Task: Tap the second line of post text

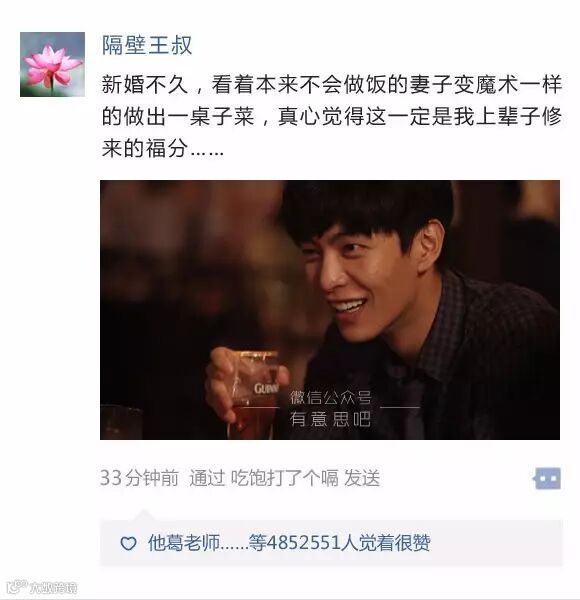Action: coord(331,116)
